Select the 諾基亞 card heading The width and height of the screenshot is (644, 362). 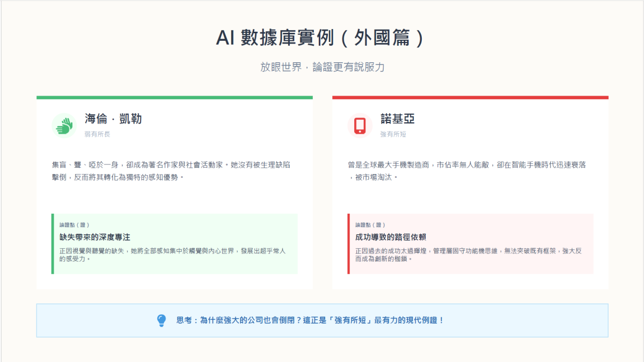tap(398, 119)
